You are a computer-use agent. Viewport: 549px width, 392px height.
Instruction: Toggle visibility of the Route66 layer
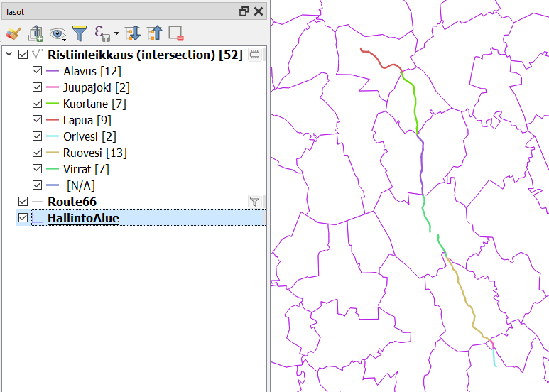[x=23, y=202]
